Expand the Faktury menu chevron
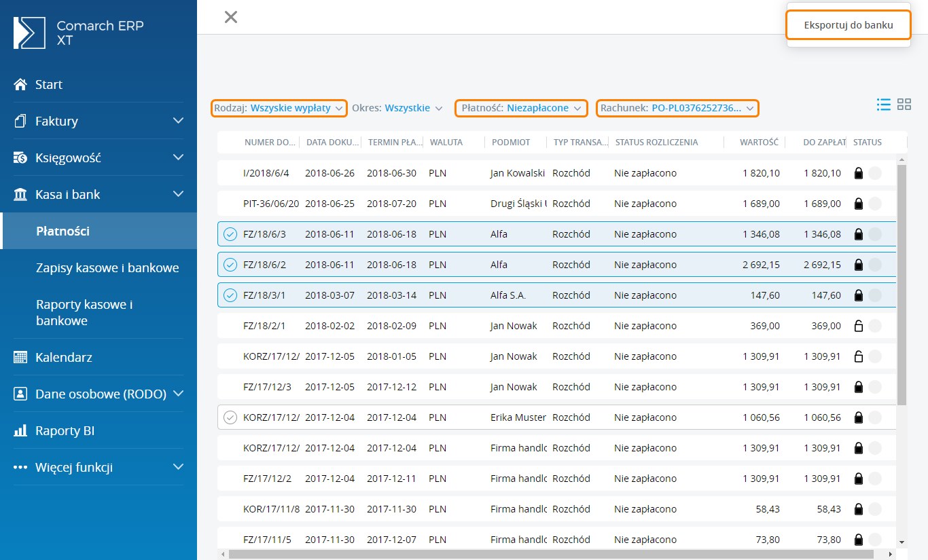Screen dimensions: 928x560 coord(179,121)
